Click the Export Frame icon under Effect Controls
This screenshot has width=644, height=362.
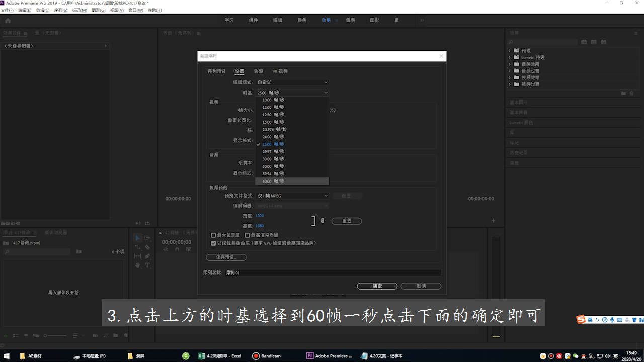coord(147,223)
